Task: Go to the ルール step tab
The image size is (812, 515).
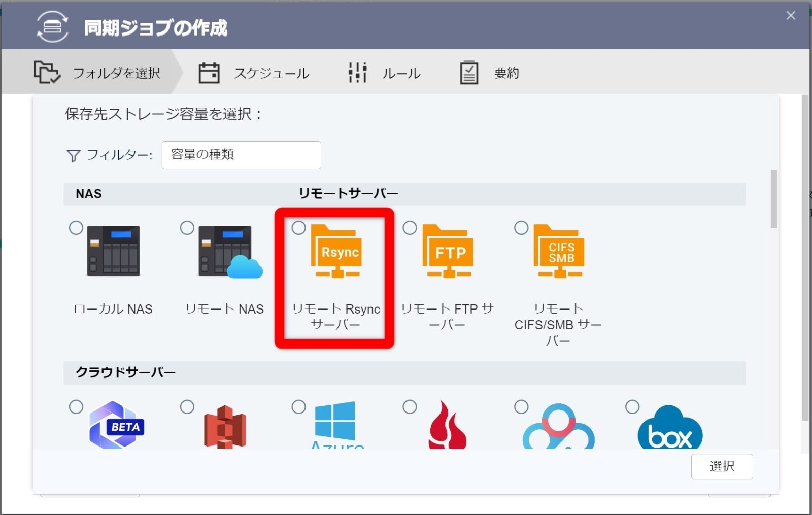Action: (384, 73)
